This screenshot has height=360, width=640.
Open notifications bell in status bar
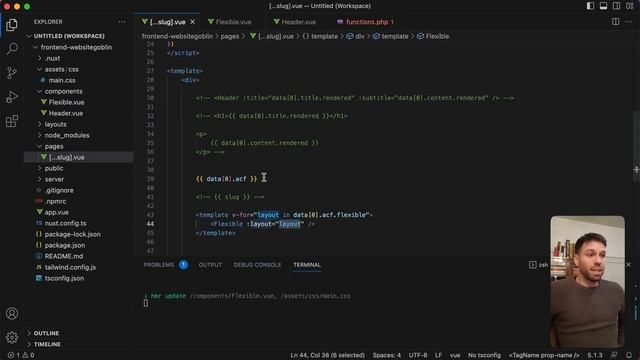(x=629, y=355)
